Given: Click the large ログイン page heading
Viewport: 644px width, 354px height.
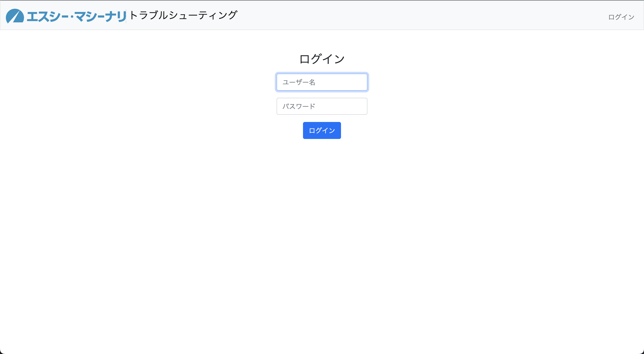Looking at the screenshot, I should (322, 59).
